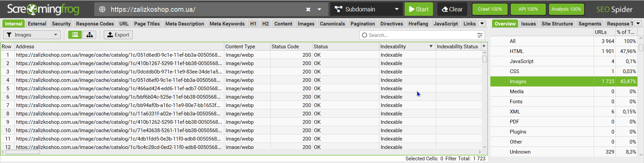Open URL history dropdown arrow
This screenshot has width=644, height=163.
click(320, 9)
